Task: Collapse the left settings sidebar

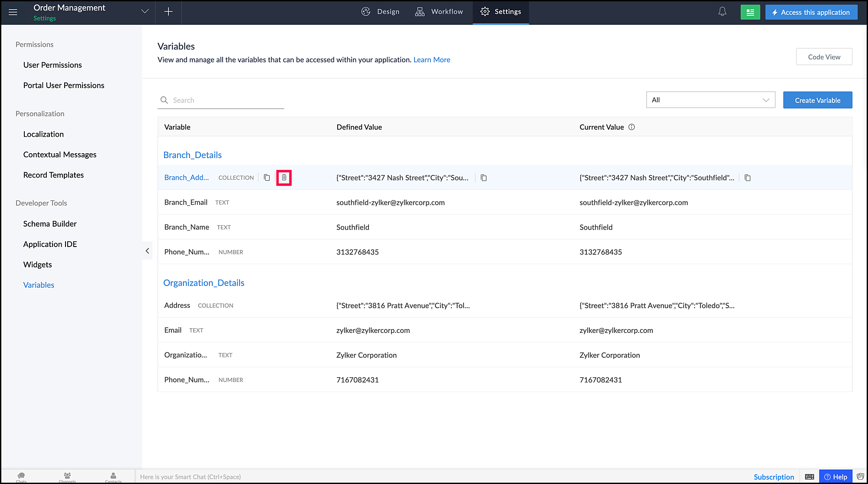Action: [147, 251]
